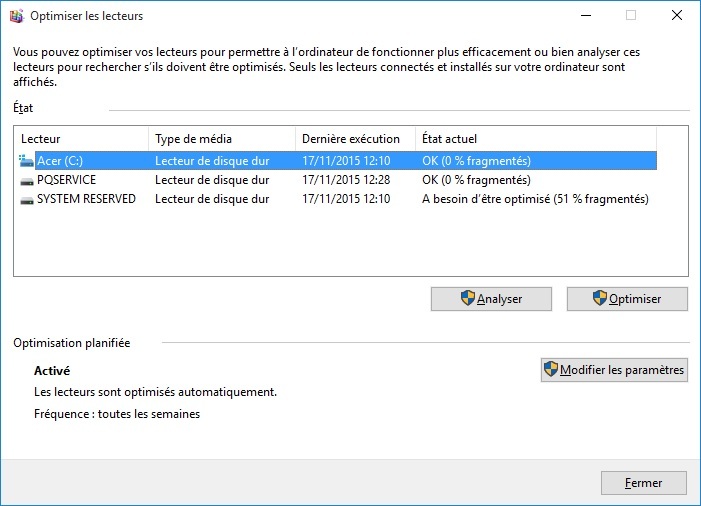The height and width of the screenshot is (506, 701).
Task: Select the PQSERVICE drive name
Action: (66, 180)
